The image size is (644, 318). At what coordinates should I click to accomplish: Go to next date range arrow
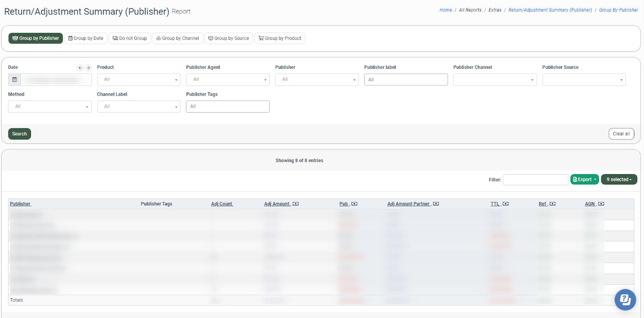88,68
